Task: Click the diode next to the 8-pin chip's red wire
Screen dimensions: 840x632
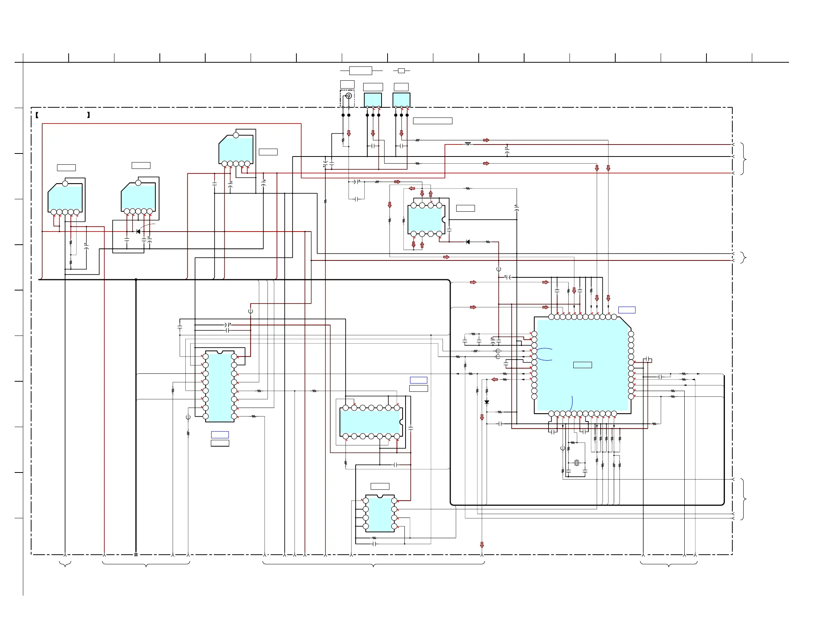Action: coord(468,242)
